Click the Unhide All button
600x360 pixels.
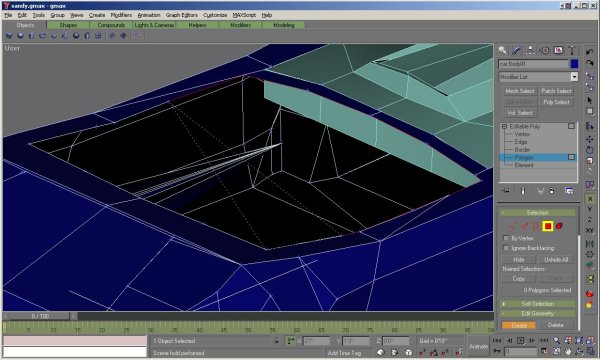556,260
